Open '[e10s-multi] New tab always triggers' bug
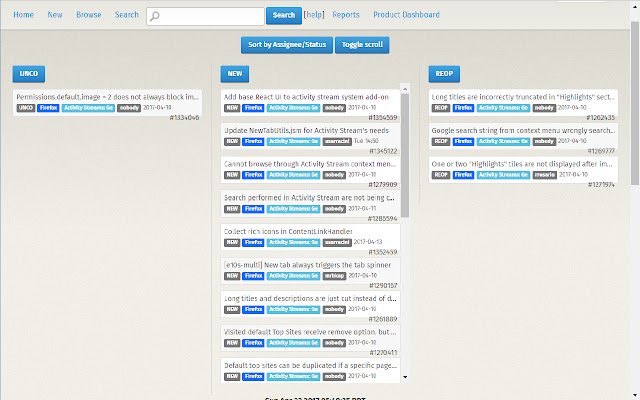Image resolution: width=640 pixels, height=400 pixels. 307,265
